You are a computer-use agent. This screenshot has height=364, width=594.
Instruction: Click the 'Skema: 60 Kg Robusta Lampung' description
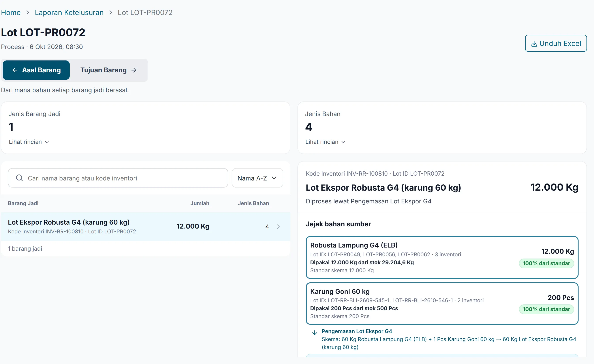click(x=449, y=343)
